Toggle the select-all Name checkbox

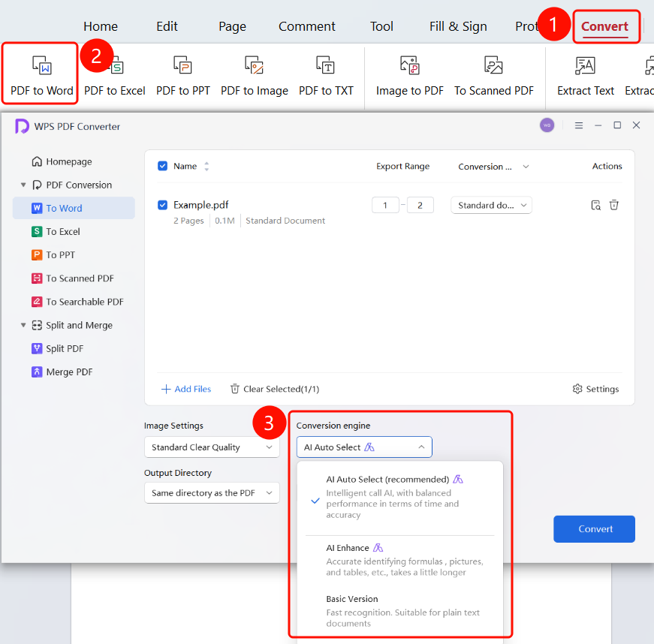(163, 167)
